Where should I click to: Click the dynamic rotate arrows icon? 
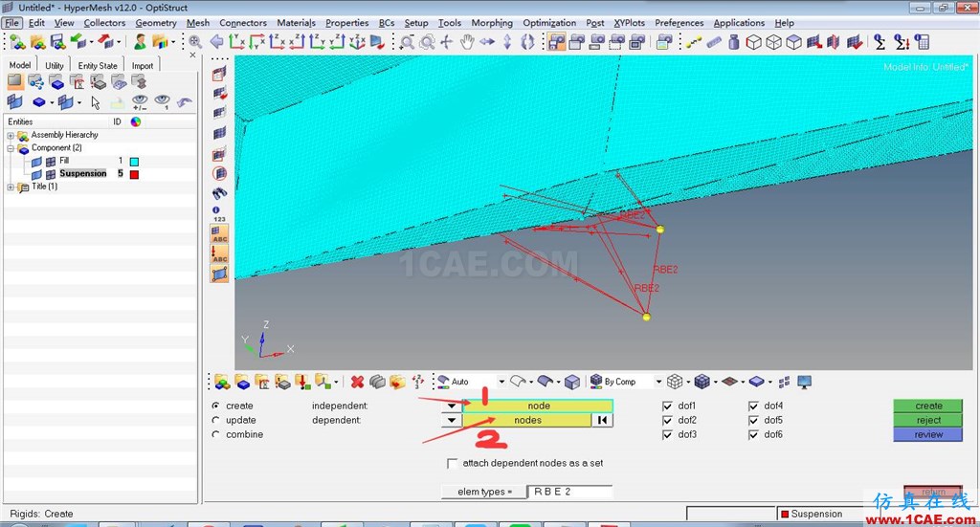click(527, 42)
